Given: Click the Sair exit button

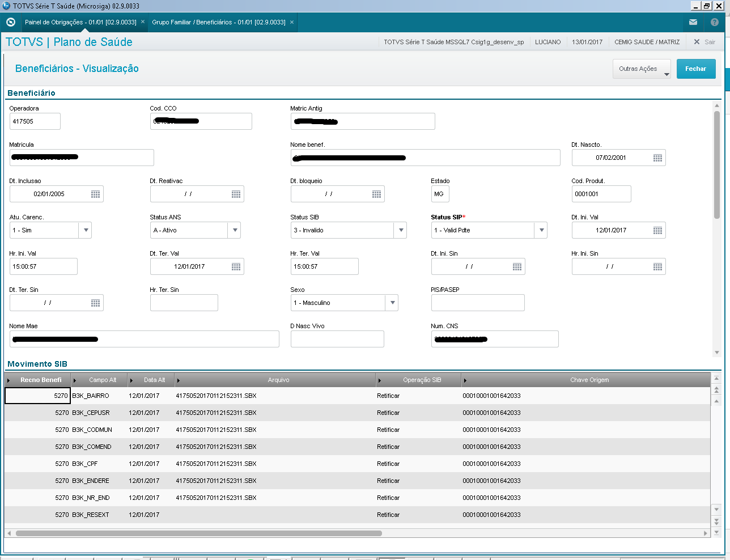Looking at the screenshot, I should (704, 42).
